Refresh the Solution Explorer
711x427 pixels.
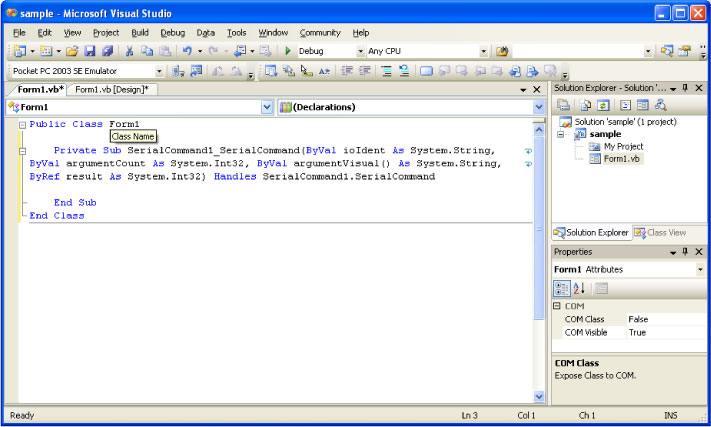[603, 105]
